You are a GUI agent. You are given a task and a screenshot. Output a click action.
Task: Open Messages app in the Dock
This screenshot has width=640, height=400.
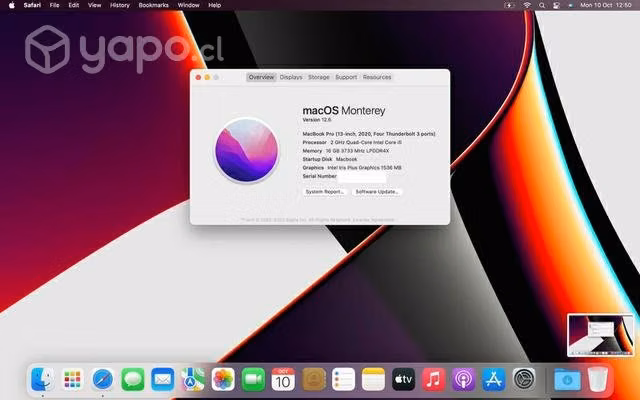(x=133, y=379)
